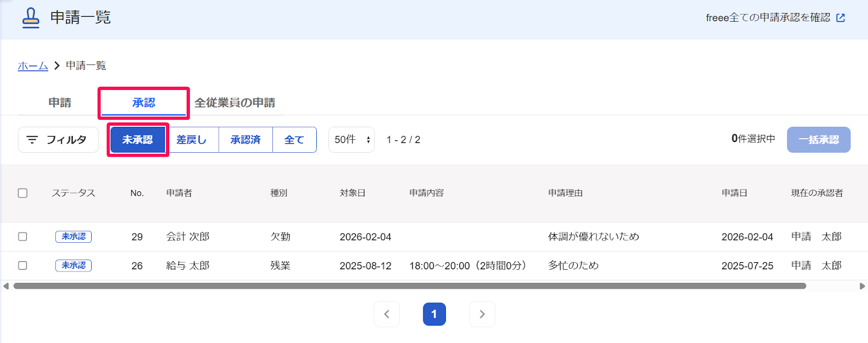Click the 現在の承認者 column header
Image resolution: width=868 pixels, height=343 pixels.
click(817, 193)
